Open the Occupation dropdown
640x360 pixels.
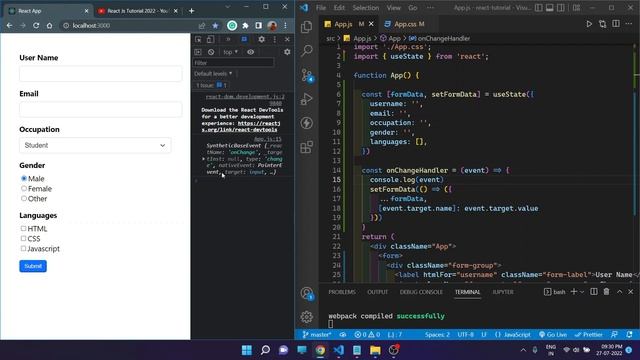coord(95,145)
